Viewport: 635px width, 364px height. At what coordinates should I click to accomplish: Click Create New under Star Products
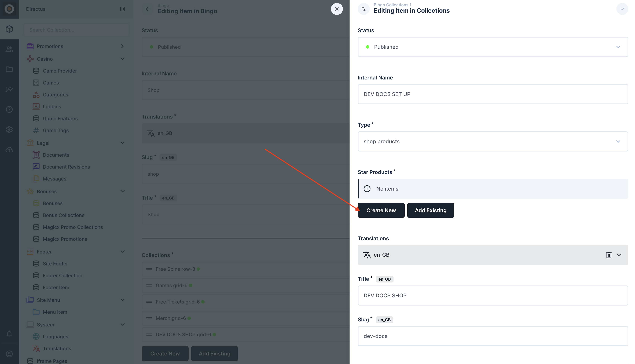381,210
